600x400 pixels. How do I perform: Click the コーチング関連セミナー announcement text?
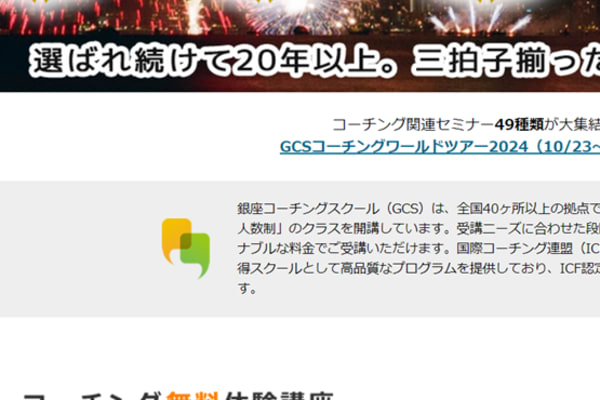[x=410, y=125]
